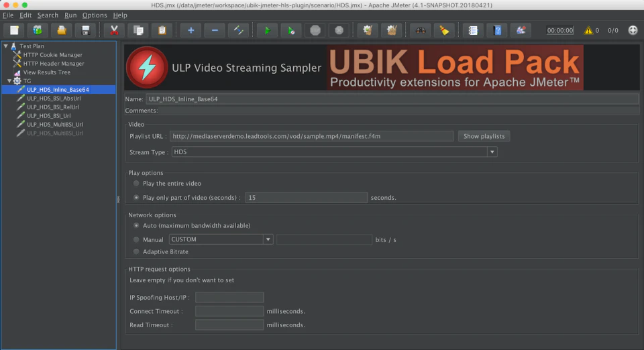Collapse the TG thread group node
The height and width of the screenshot is (350, 644).
point(9,81)
